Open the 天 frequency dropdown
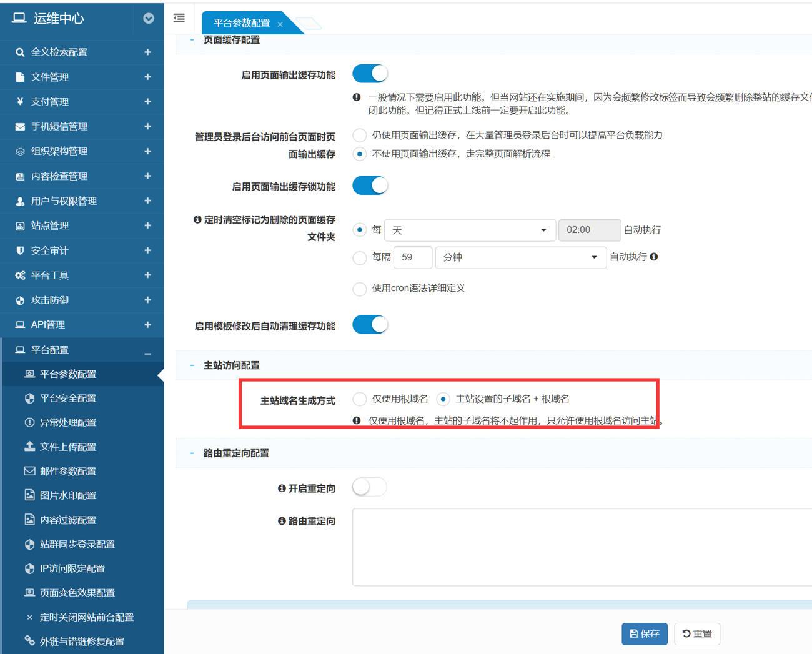The image size is (812, 654). (470, 230)
